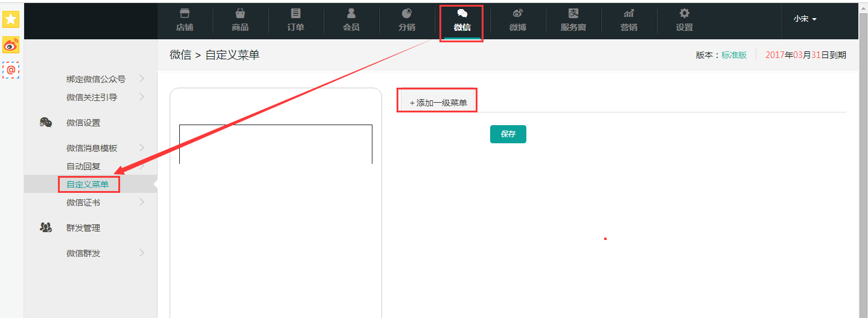This screenshot has height=318, width=868.
Task: Click the 微博 Weibo nav icon
Action: (518, 14)
